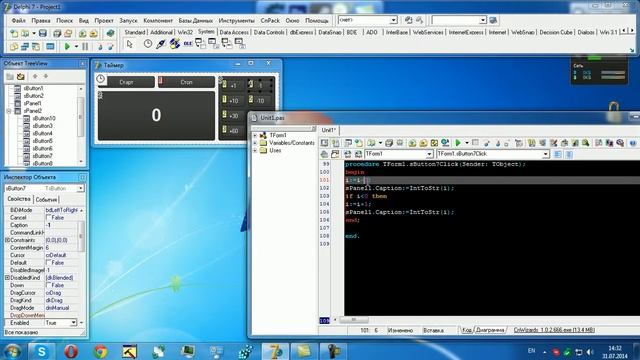Switch to the События tab in the Object Inspector
Viewport: 640px width, 360px height.
pyautogui.click(x=46, y=200)
